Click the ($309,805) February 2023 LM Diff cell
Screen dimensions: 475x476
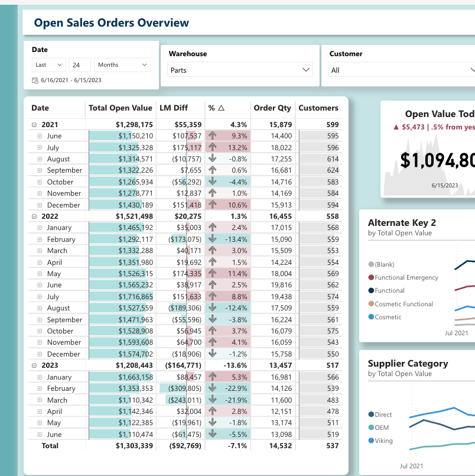[185, 388]
